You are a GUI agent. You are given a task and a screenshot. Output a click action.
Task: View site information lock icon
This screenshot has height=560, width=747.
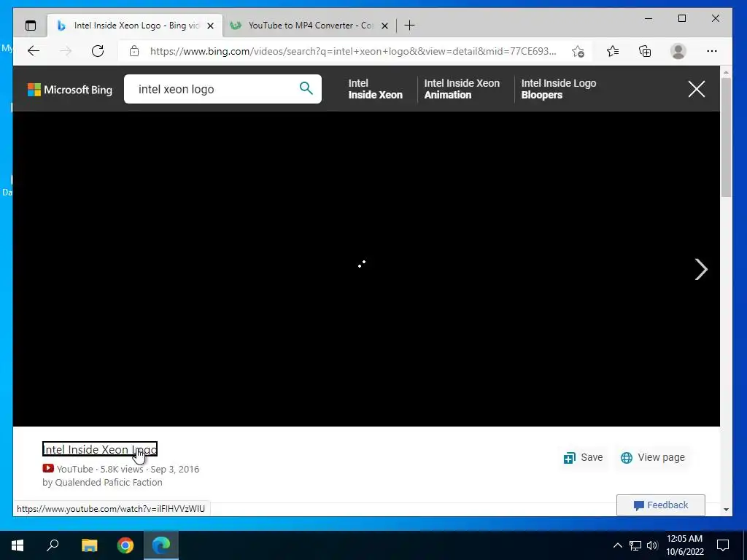[134, 51]
